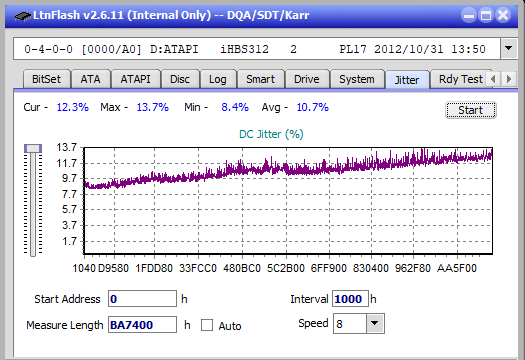The width and height of the screenshot is (525, 360).
Task: Click the Start Address input field
Action: click(142, 299)
